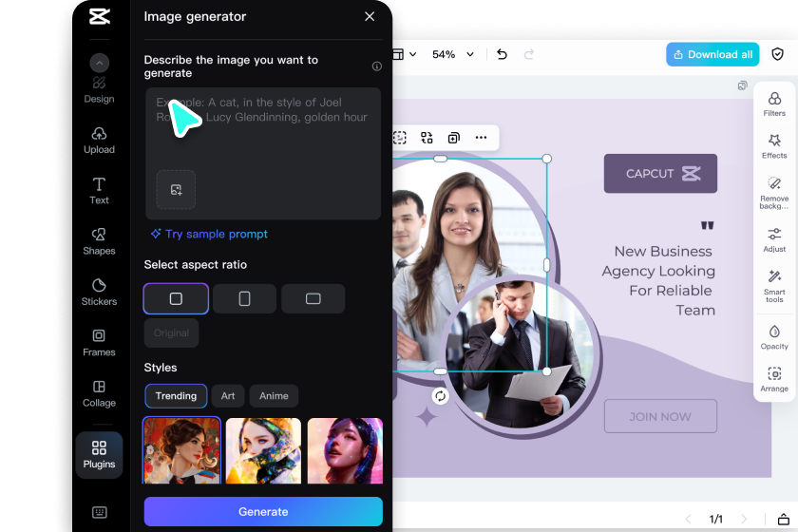Image resolution: width=798 pixels, height=532 pixels.
Task: Go to the next page with right arrow
Action: tap(744, 519)
